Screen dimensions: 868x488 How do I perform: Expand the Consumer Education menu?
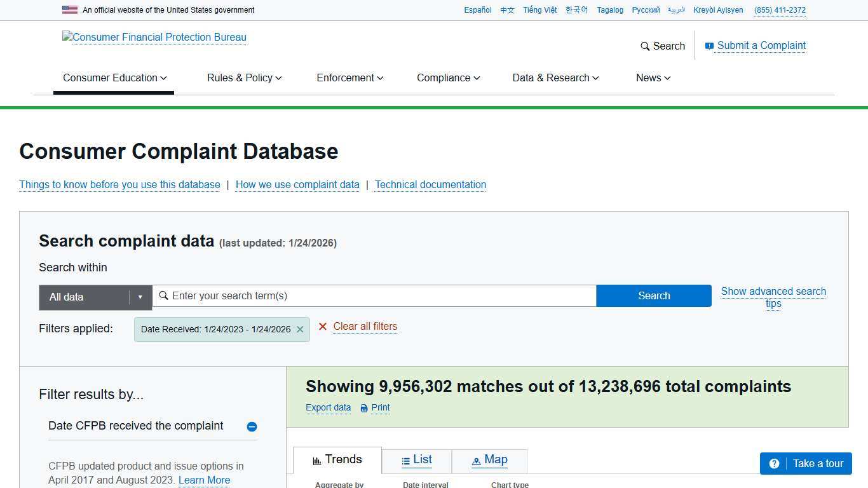tap(114, 78)
